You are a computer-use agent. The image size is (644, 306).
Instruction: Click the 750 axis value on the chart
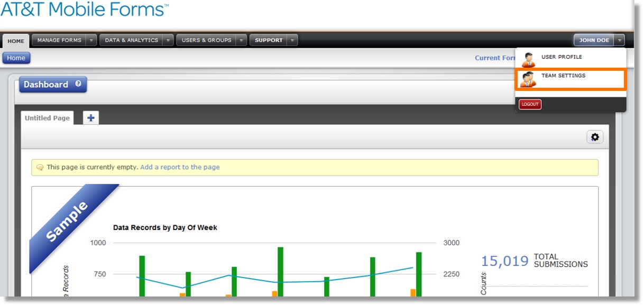coord(100,274)
